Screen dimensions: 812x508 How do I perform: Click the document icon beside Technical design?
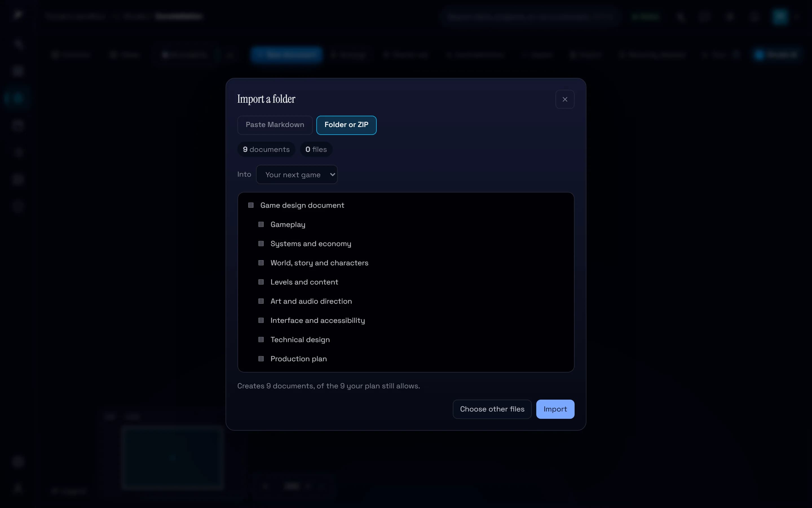261,339
